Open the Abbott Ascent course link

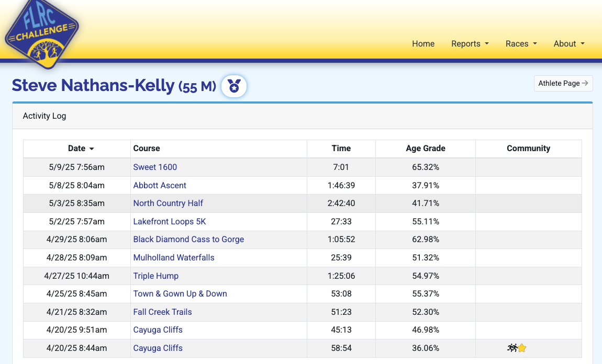point(160,185)
